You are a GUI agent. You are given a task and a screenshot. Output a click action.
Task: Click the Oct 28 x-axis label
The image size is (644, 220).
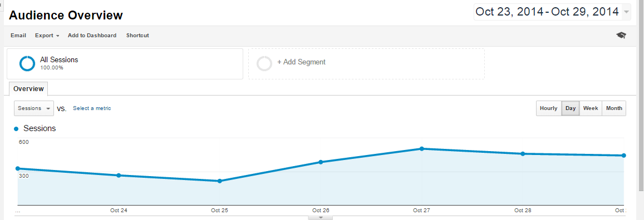coord(523,211)
